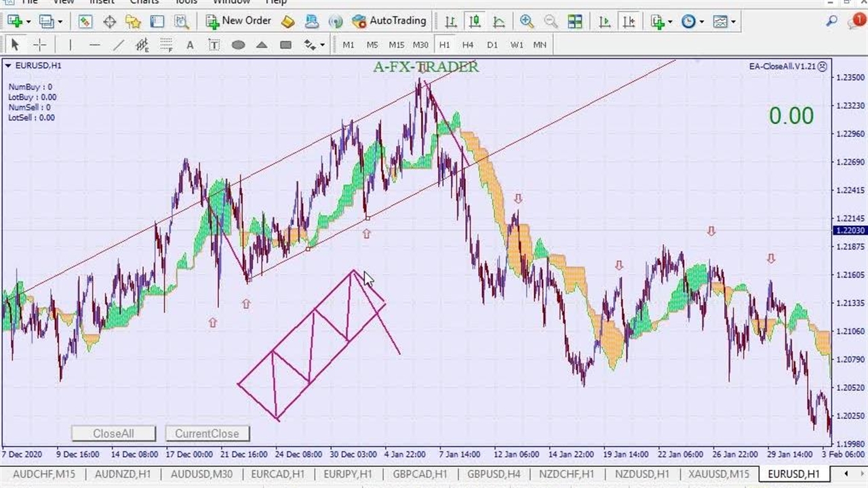Open the GBPUSD,H4 chart tab
The width and height of the screenshot is (868, 488).
(494, 474)
